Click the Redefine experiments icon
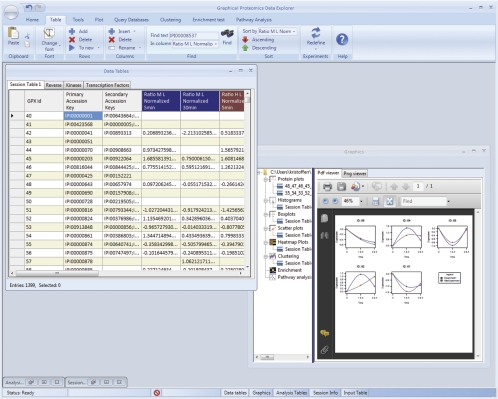The image size is (498, 399). pyautogui.click(x=316, y=33)
